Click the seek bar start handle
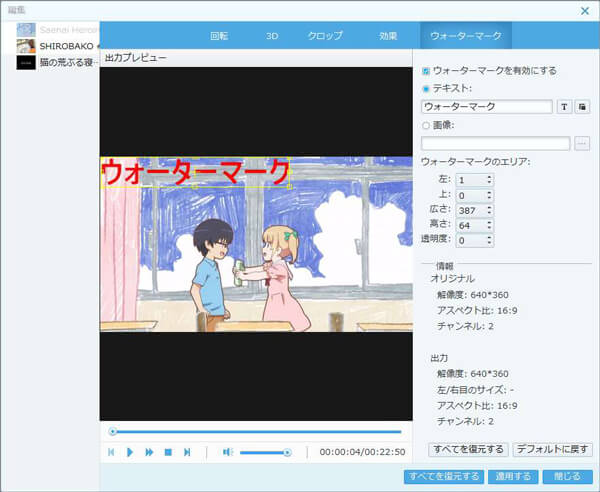600x492 pixels. click(x=112, y=432)
